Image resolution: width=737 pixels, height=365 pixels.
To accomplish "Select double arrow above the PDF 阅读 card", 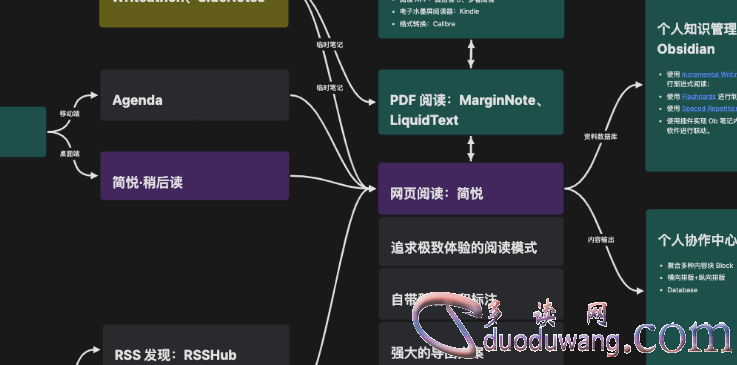I will coord(471,54).
